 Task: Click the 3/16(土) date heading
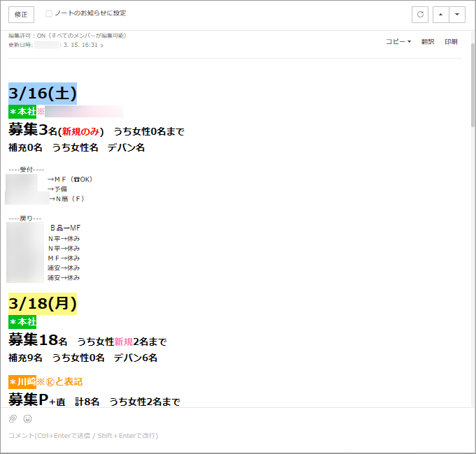click(43, 94)
